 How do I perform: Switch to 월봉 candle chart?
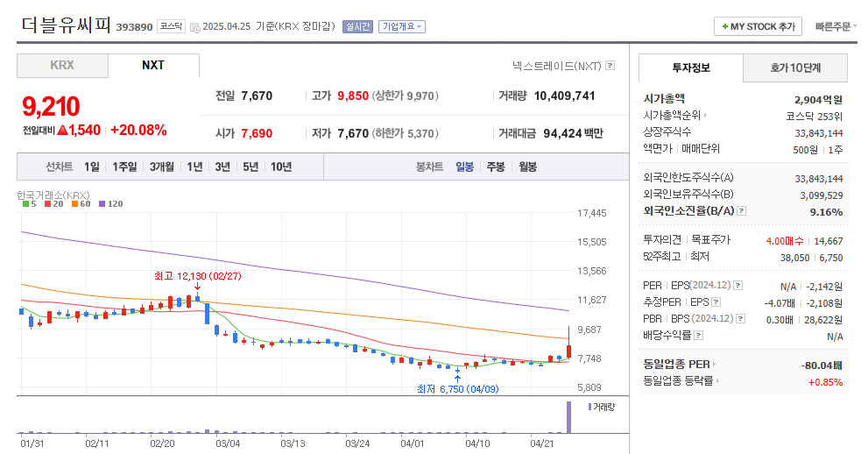[527, 167]
